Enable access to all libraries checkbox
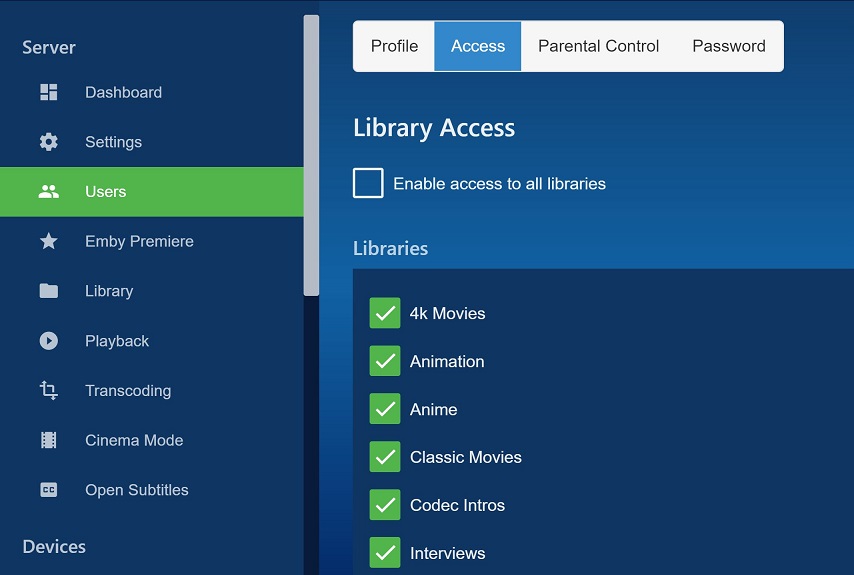854x575 pixels. [368, 183]
